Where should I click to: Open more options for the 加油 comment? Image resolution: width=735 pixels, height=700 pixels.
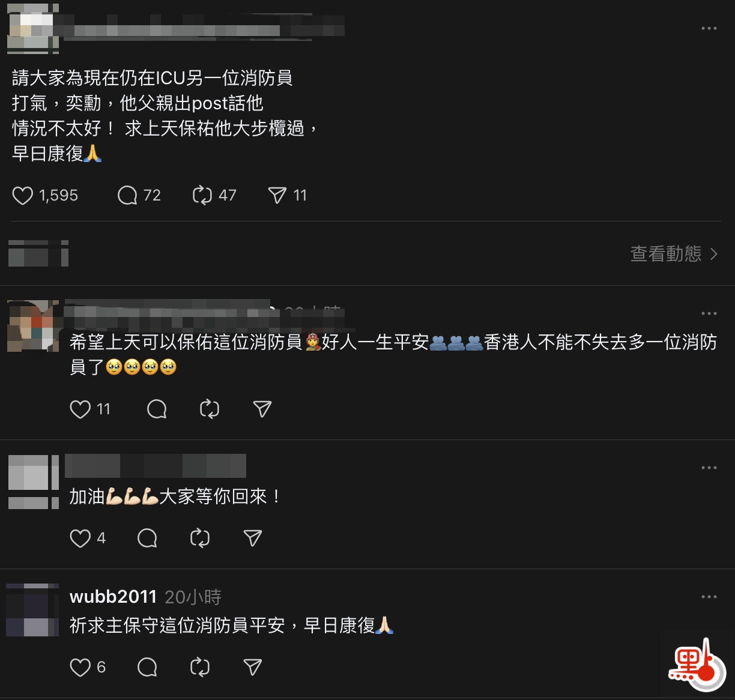[x=709, y=468]
